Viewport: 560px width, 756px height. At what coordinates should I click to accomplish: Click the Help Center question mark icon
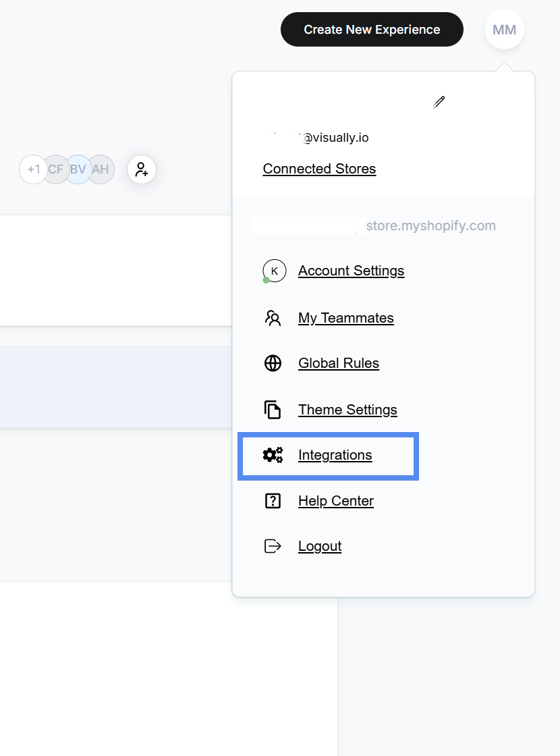click(273, 500)
